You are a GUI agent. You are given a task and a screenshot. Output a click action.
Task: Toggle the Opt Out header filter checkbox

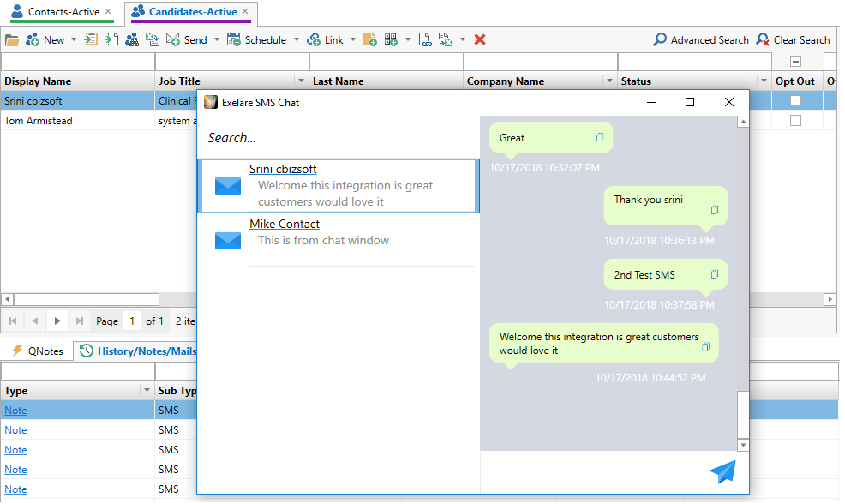[x=795, y=62]
